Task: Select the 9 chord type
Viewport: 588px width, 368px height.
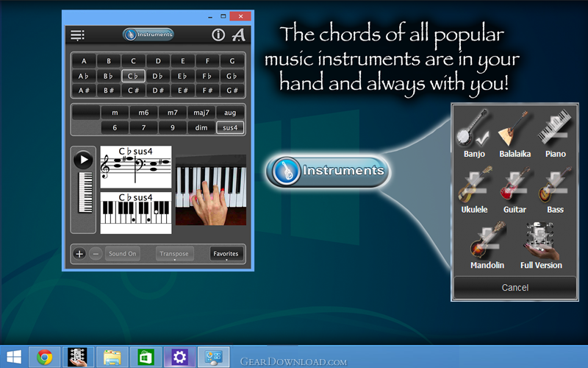Action: pyautogui.click(x=173, y=127)
